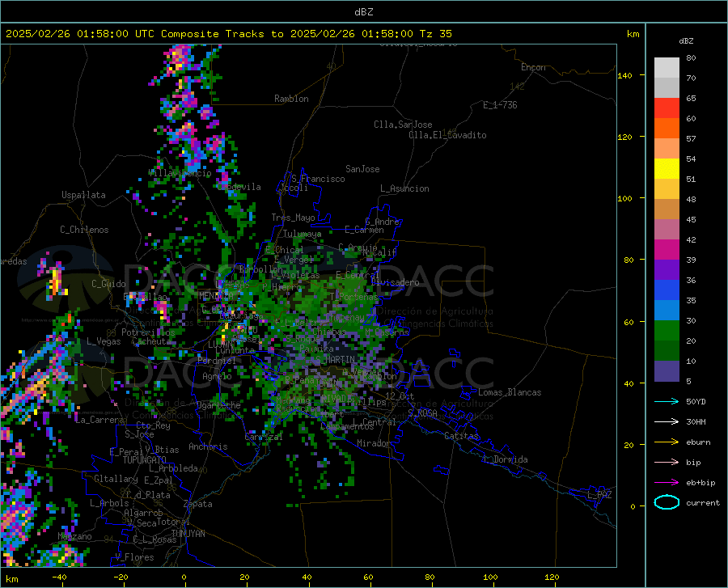Click the 140 km tick on vertical axis

pos(625,75)
